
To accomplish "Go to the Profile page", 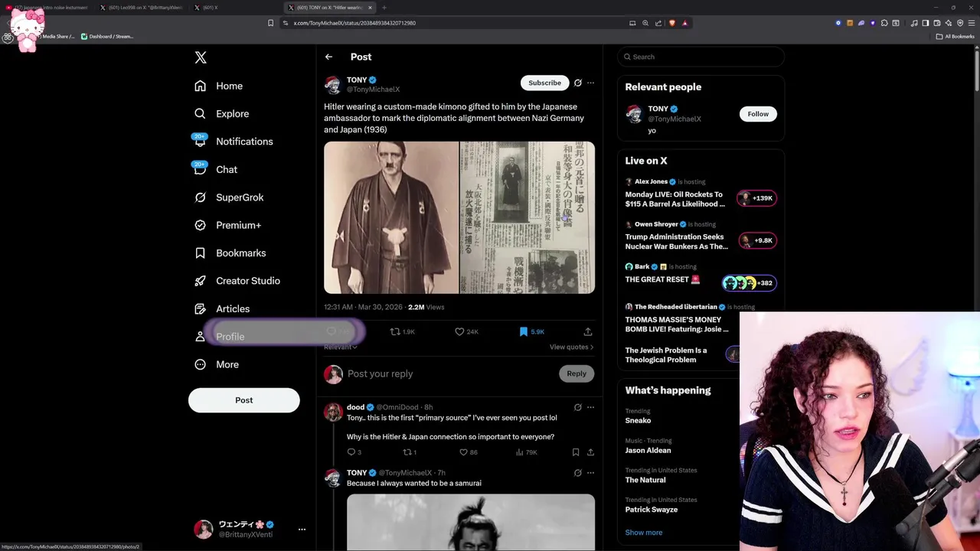I will (x=220, y=337).
